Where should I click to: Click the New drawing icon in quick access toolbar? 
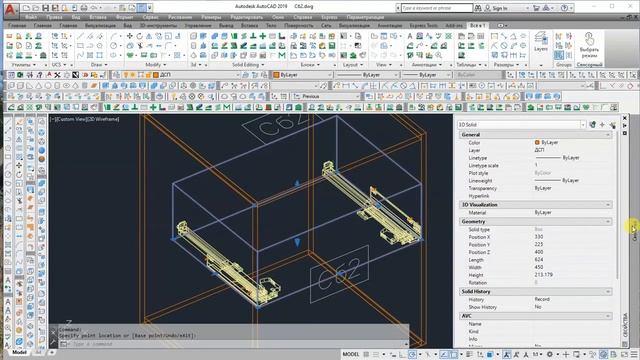click(x=26, y=8)
